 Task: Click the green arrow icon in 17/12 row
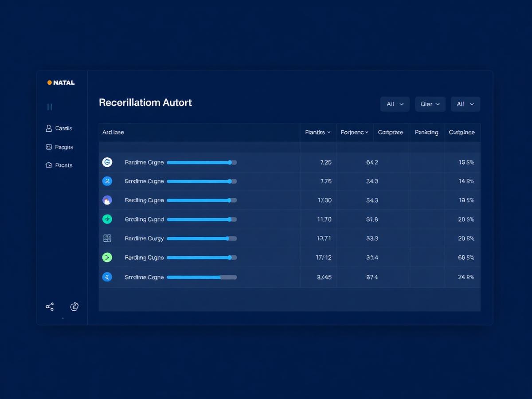click(107, 257)
